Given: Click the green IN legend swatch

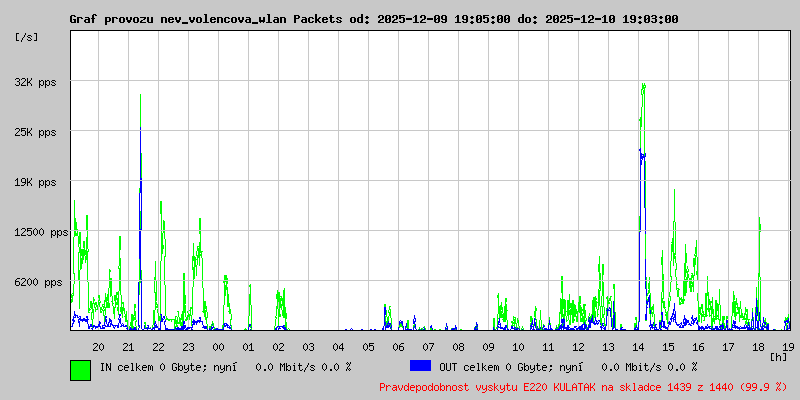Looking at the screenshot, I should click(81, 370).
